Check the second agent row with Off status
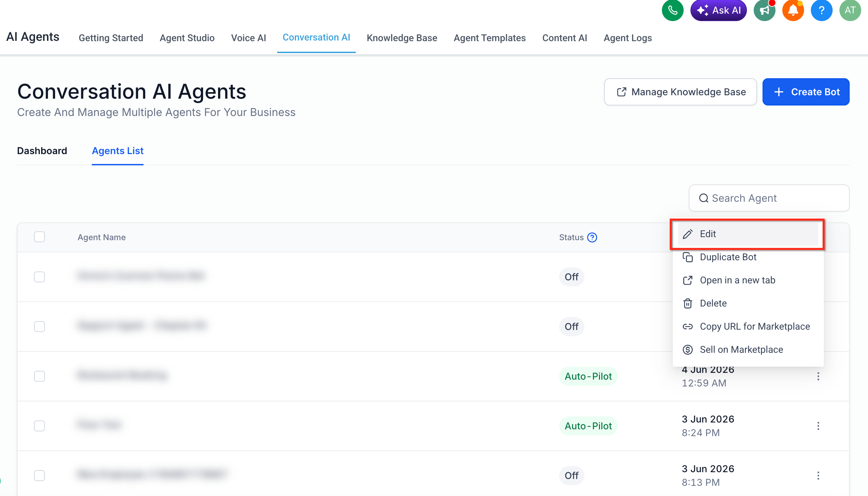 coord(39,327)
